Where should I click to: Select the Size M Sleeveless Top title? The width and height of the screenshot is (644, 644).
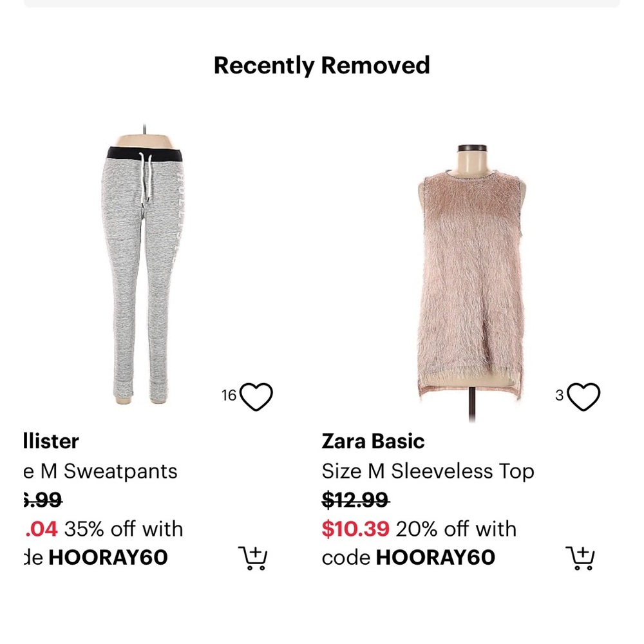[x=428, y=471]
